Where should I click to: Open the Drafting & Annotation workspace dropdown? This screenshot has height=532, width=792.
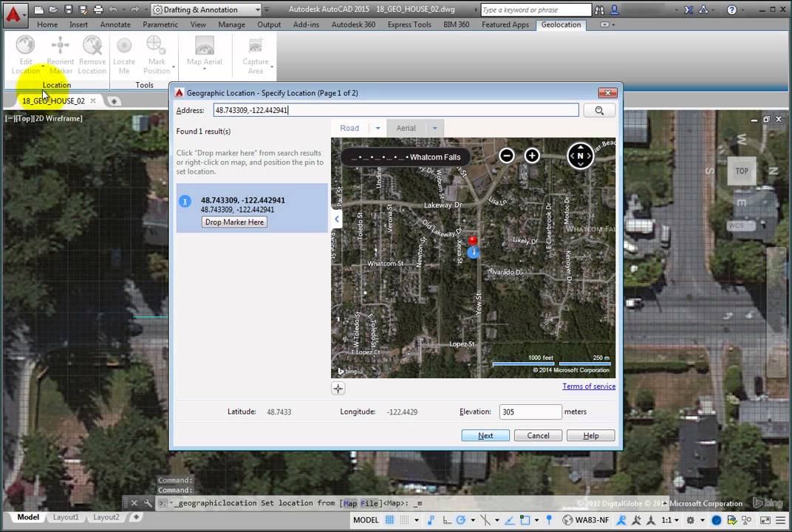point(206,10)
